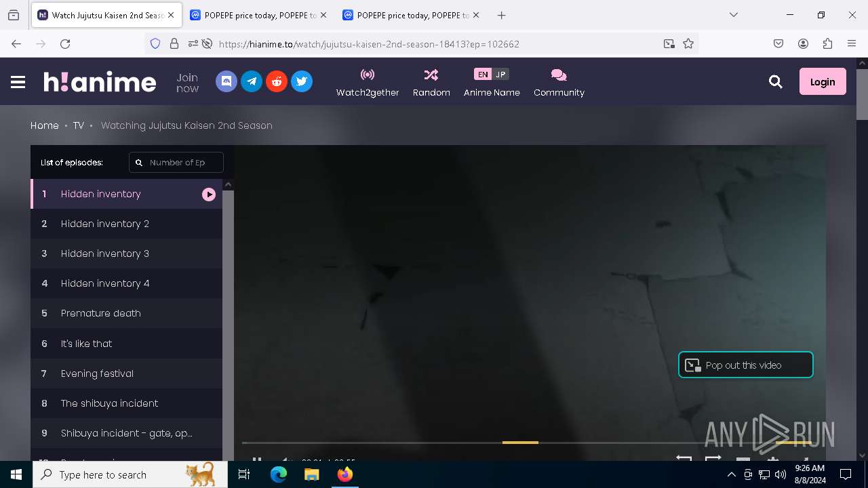Switch anime name language to EN

[482, 75]
